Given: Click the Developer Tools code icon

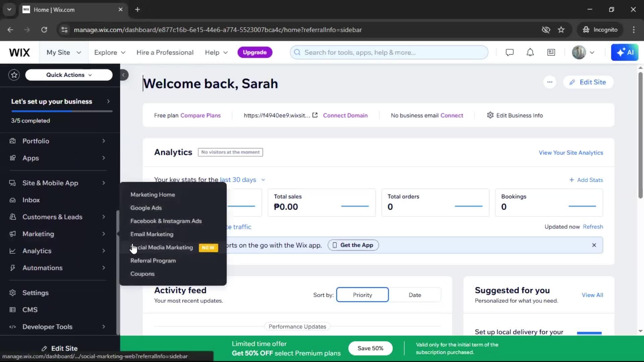Looking at the screenshot, I should (13, 327).
